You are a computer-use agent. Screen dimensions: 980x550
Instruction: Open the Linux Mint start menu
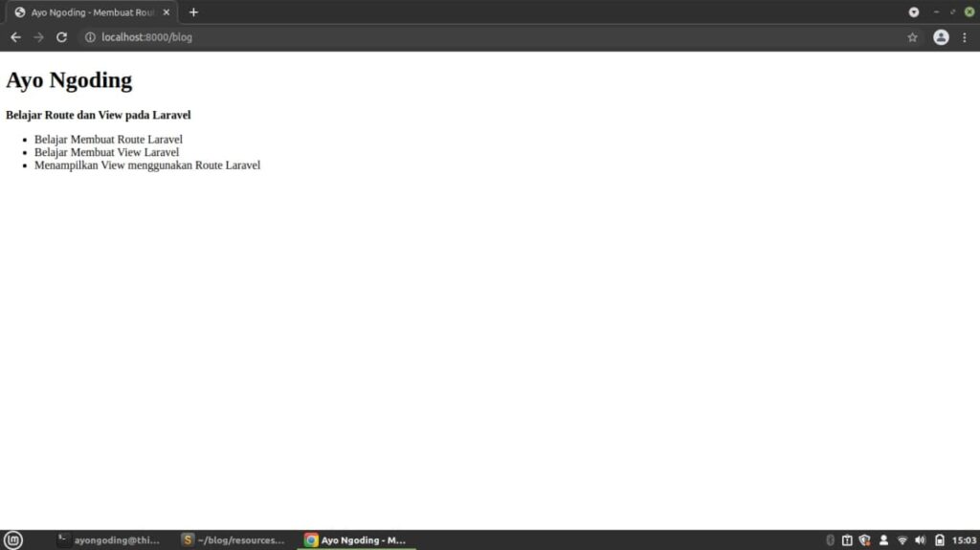13,540
